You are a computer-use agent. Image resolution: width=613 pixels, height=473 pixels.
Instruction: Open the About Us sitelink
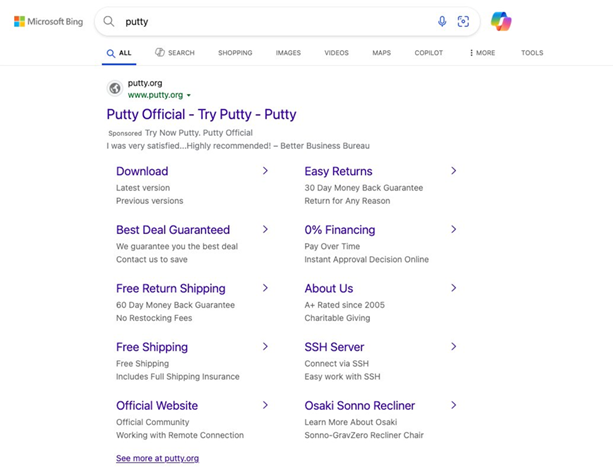pyautogui.click(x=329, y=288)
